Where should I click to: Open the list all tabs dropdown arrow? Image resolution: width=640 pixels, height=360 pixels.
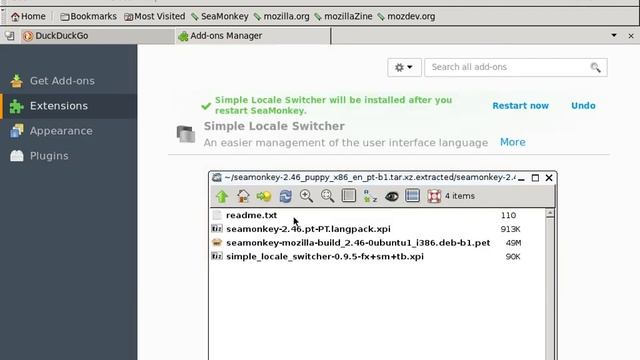(x=614, y=36)
